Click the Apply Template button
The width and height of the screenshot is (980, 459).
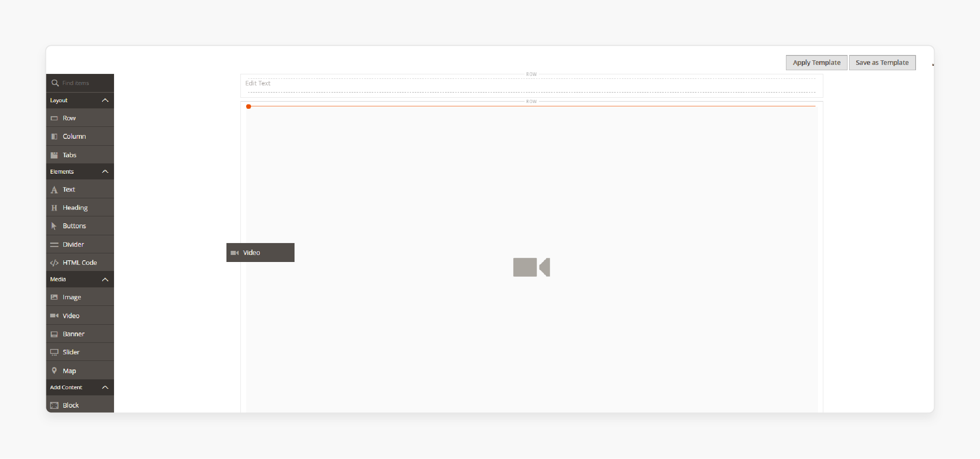[x=817, y=62]
